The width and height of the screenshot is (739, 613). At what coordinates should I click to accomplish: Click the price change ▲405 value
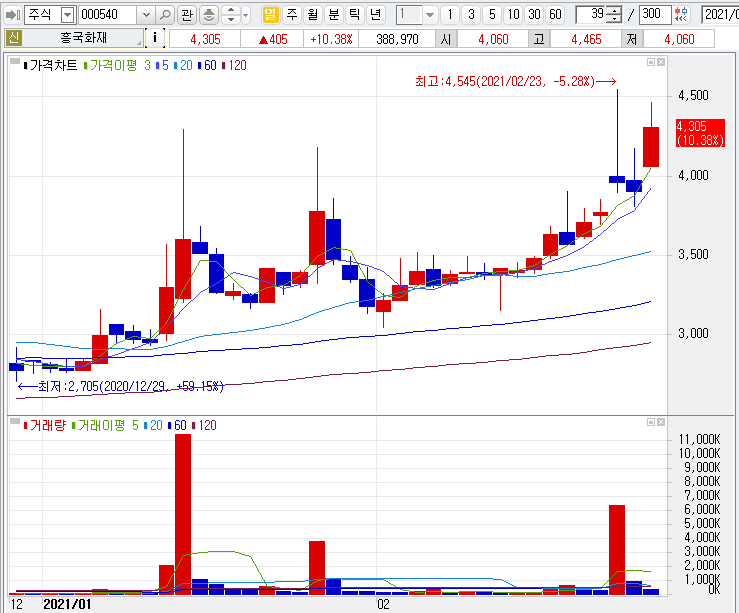273,39
